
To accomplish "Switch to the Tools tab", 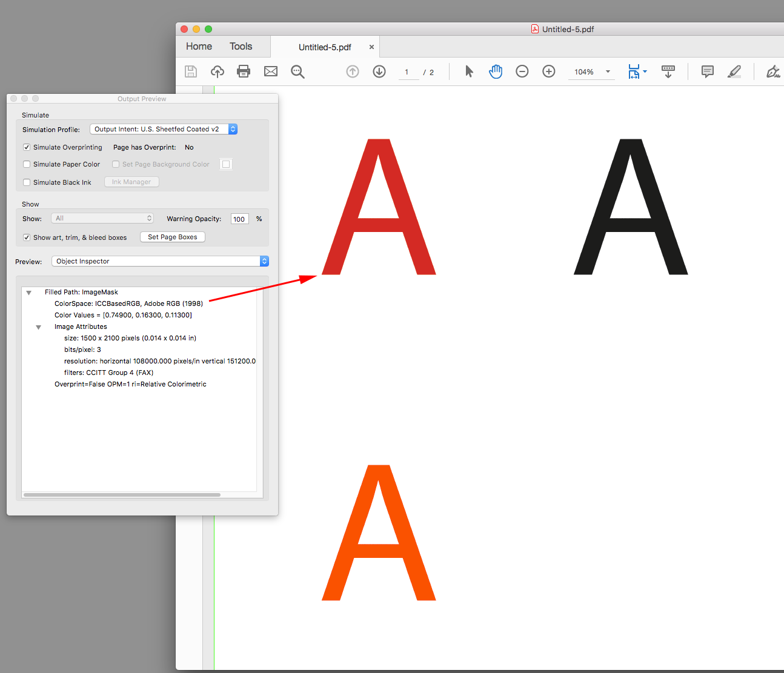I will coord(241,46).
